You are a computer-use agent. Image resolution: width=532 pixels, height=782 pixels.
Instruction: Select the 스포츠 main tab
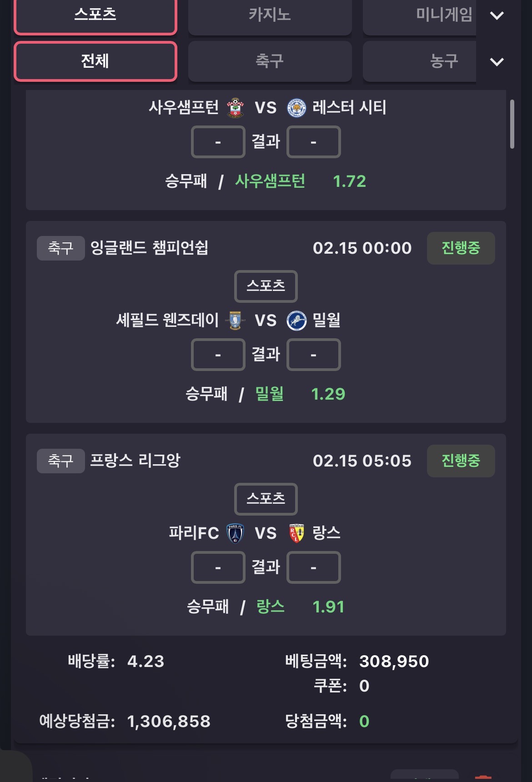(95, 15)
